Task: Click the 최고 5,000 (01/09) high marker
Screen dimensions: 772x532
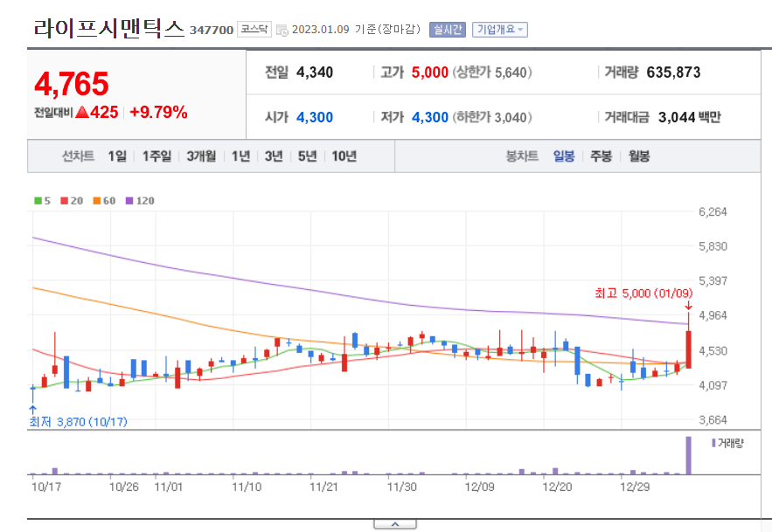Action: (x=643, y=294)
